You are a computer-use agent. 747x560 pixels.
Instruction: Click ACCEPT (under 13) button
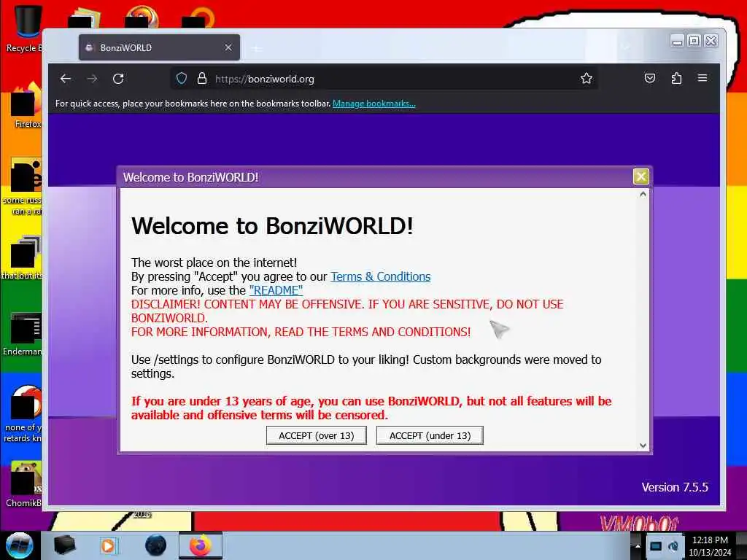pos(430,436)
